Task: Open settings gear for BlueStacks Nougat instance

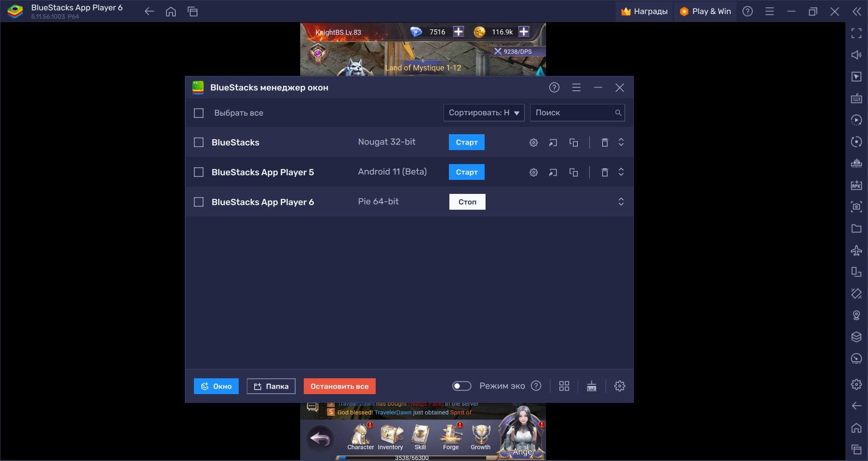Action: pyautogui.click(x=533, y=143)
